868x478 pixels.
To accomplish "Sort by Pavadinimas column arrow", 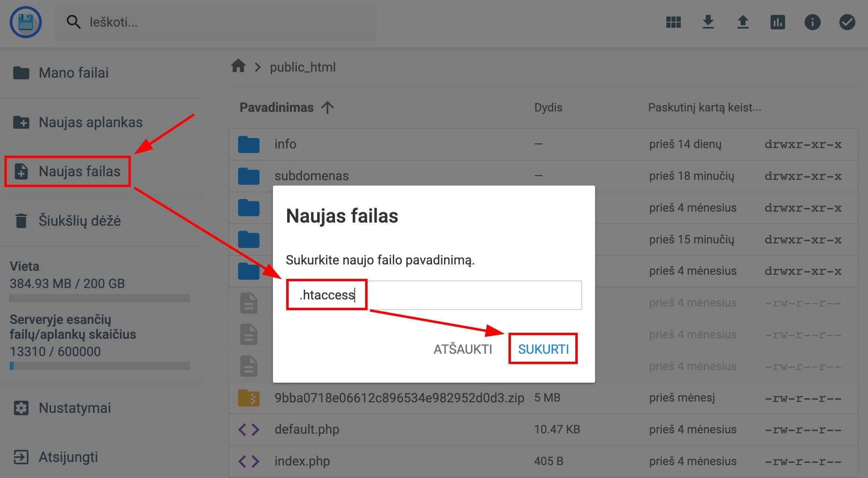I will [x=328, y=107].
